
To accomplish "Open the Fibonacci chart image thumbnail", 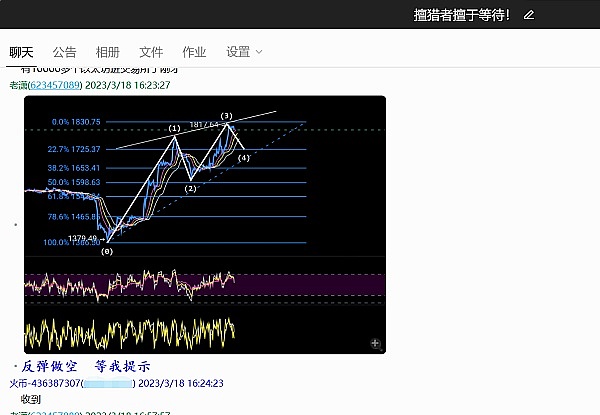I will pos(205,225).
